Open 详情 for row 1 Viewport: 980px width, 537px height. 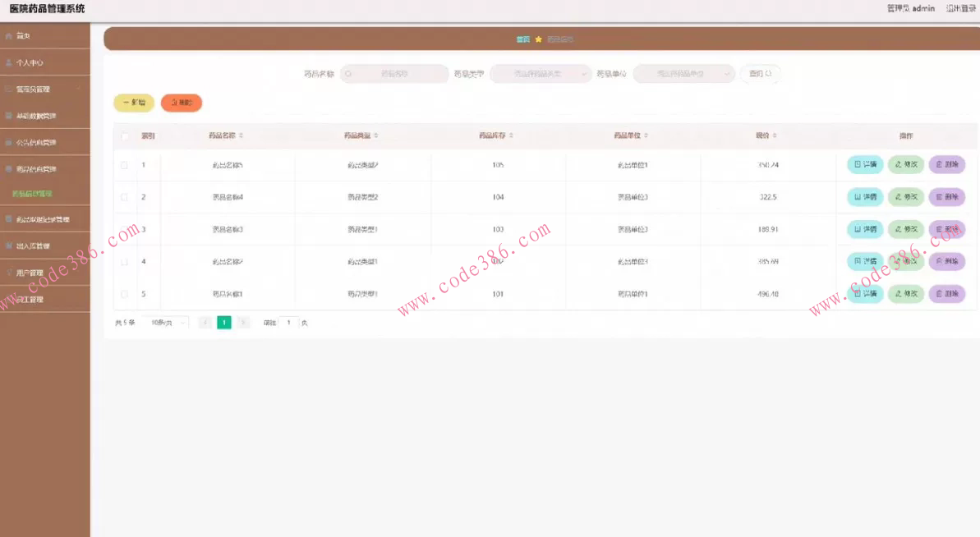pos(865,164)
